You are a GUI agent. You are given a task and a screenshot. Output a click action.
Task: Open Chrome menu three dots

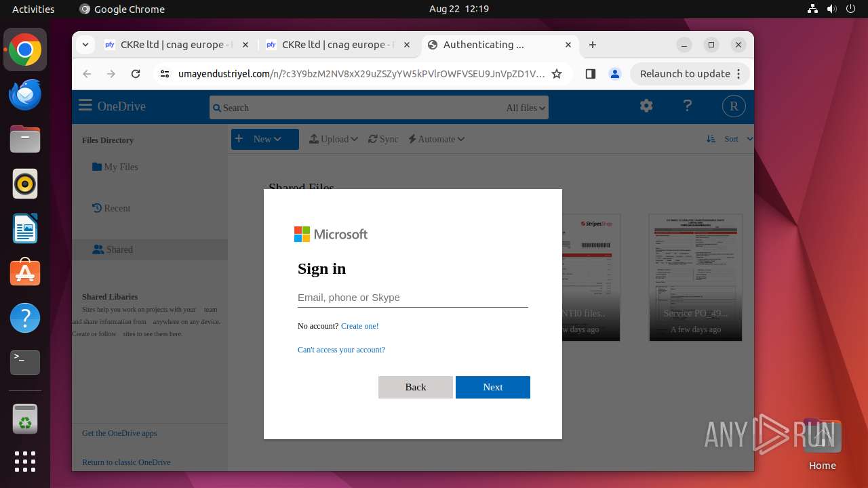tap(739, 74)
